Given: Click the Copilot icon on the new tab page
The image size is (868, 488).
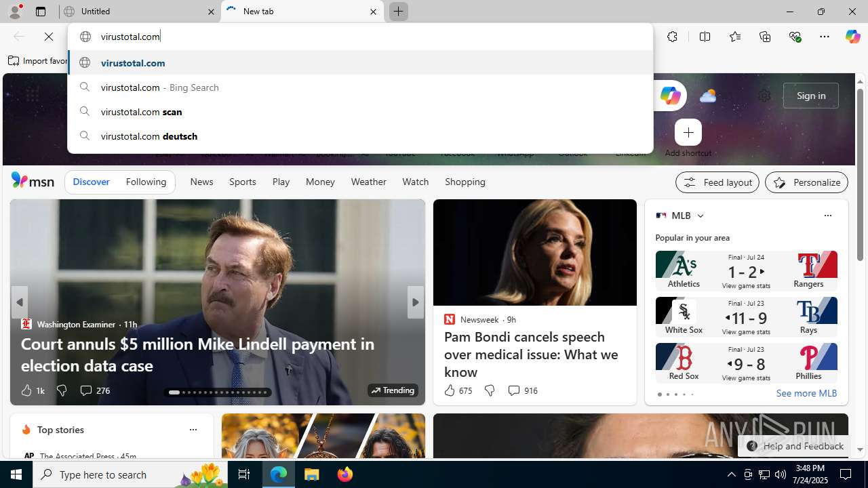Looking at the screenshot, I should coord(670,96).
